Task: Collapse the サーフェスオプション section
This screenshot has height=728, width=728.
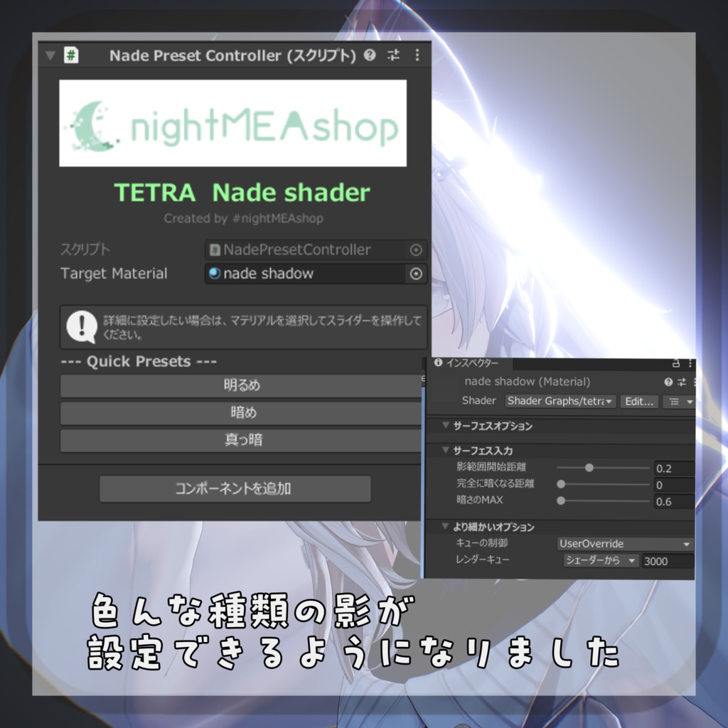Action: tap(446, 425)
